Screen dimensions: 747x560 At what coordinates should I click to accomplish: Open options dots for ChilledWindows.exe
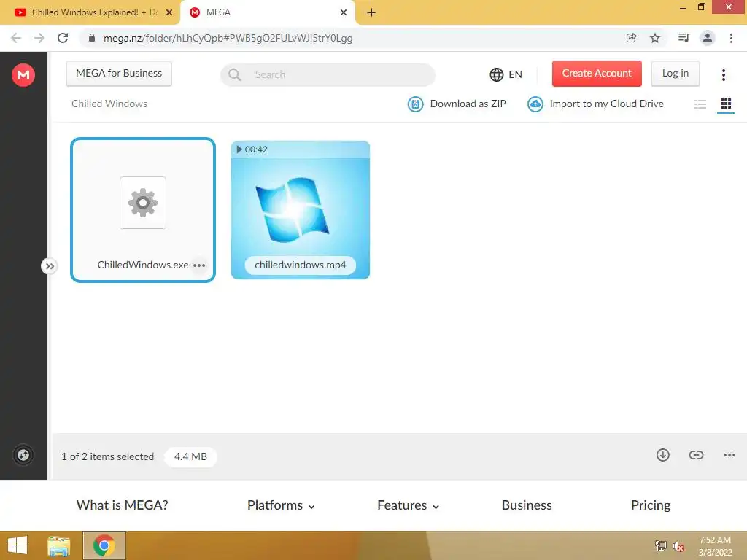point(199,265)
